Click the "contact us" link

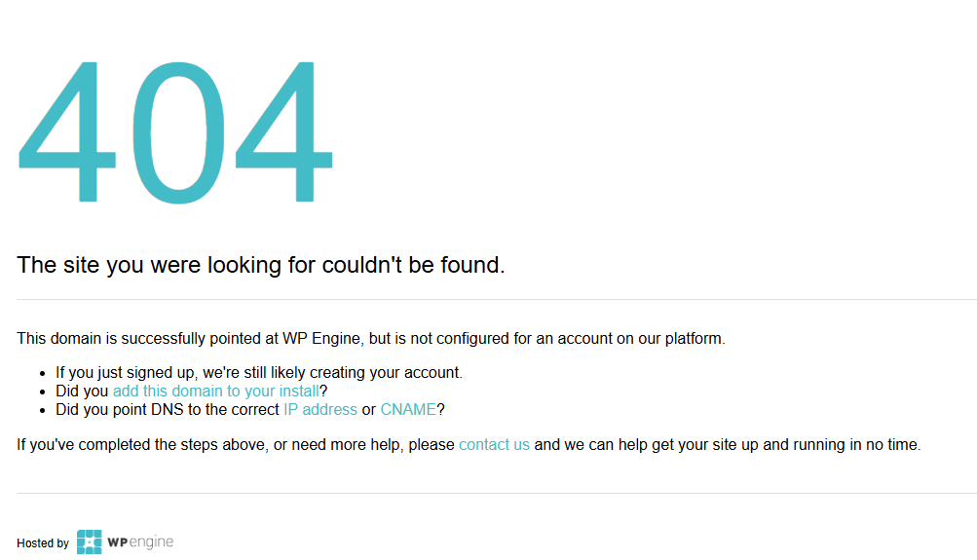[494, 444]
